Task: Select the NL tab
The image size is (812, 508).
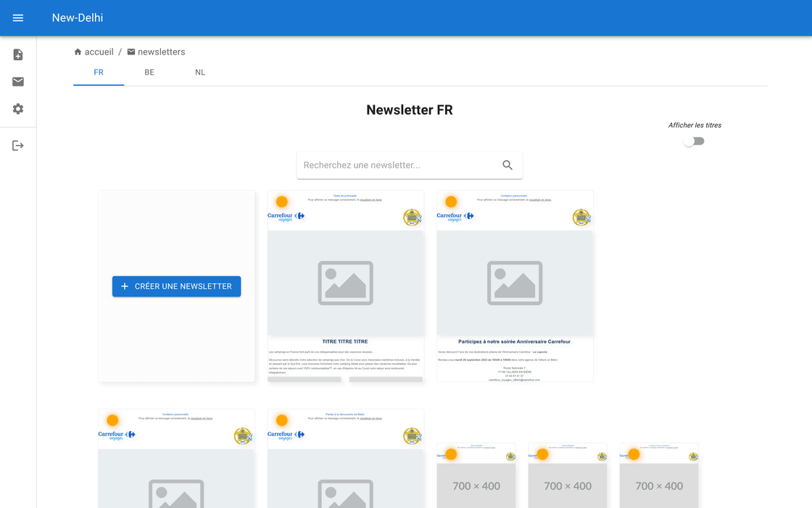Action: (200, 73)
